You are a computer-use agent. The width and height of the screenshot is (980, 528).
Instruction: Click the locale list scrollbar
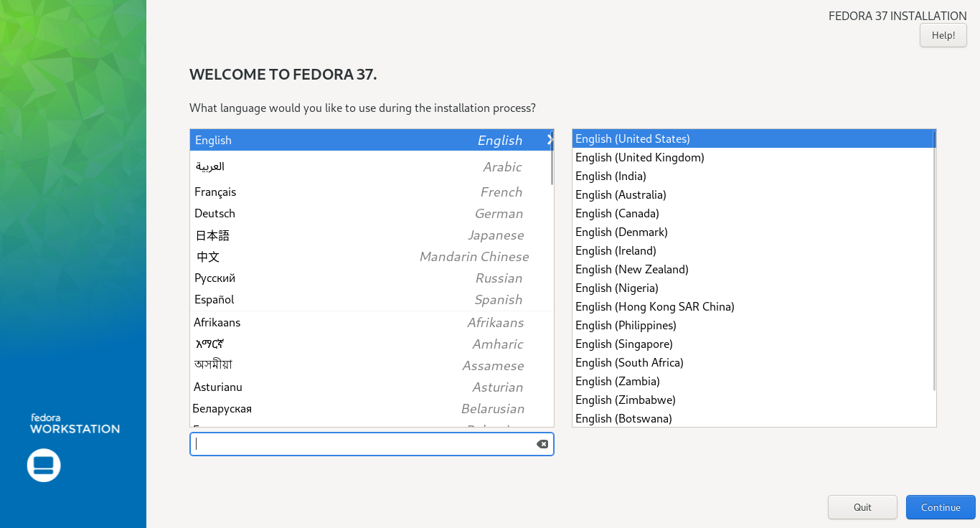point(934,262)
